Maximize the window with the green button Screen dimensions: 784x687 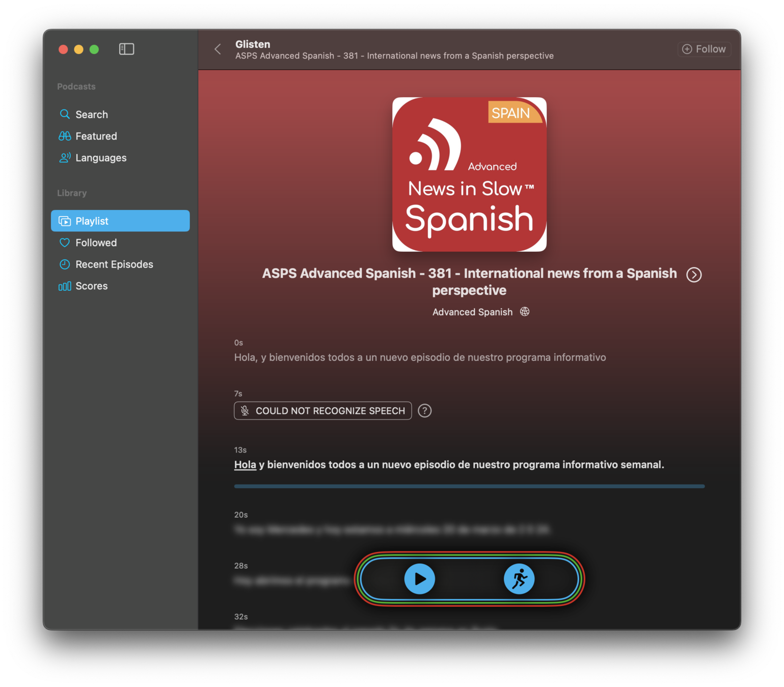94,49
